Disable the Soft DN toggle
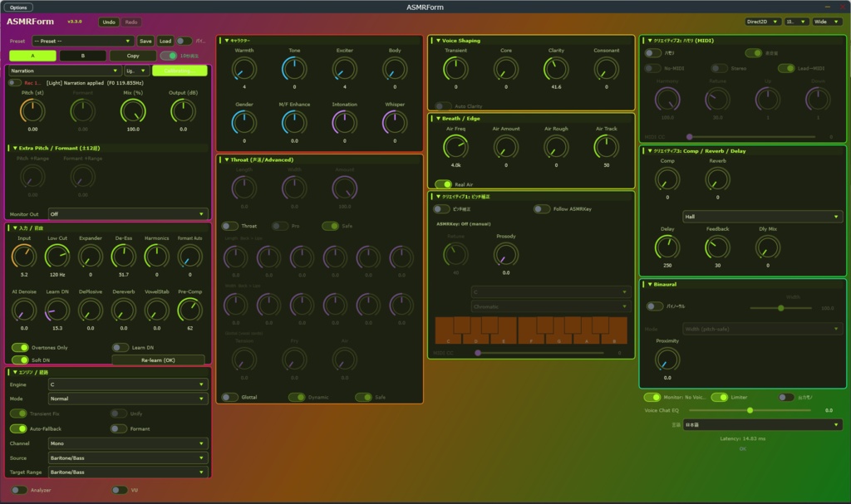Viewport: 851px width, 504px height. 20,360
